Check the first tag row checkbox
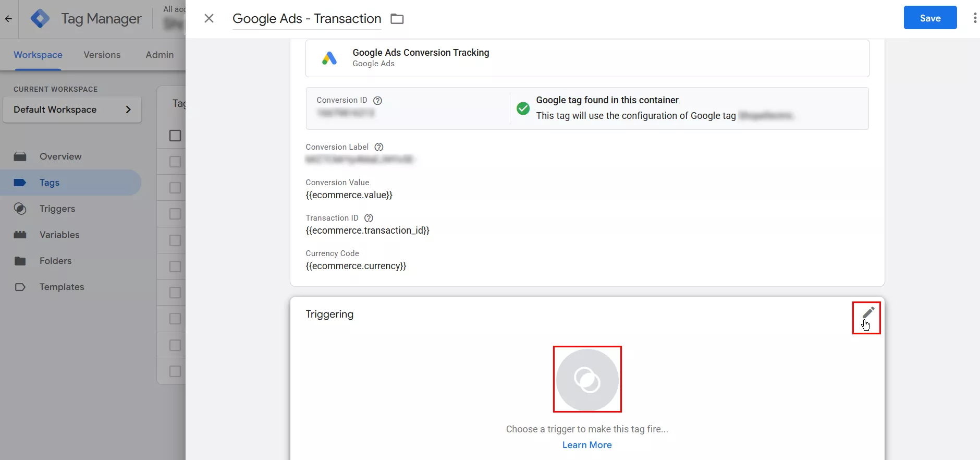This screenshot has height=460, width=980. pyautogui.click(x=175, y=162)
